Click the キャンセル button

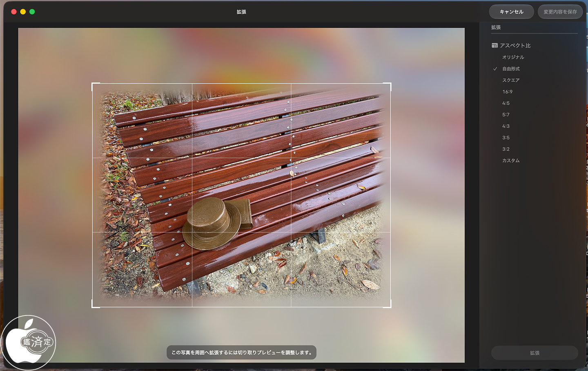[511, 12]
